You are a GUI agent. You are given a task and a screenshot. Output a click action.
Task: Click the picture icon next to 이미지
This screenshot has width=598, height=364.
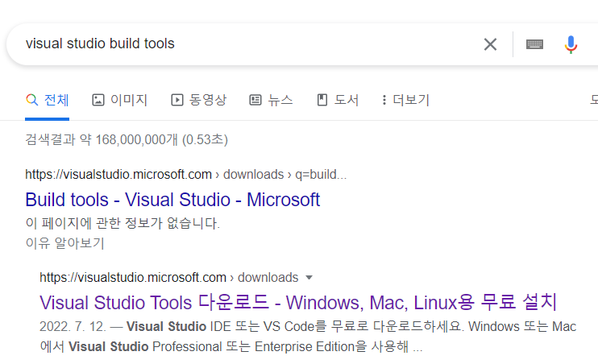[98, 100]
